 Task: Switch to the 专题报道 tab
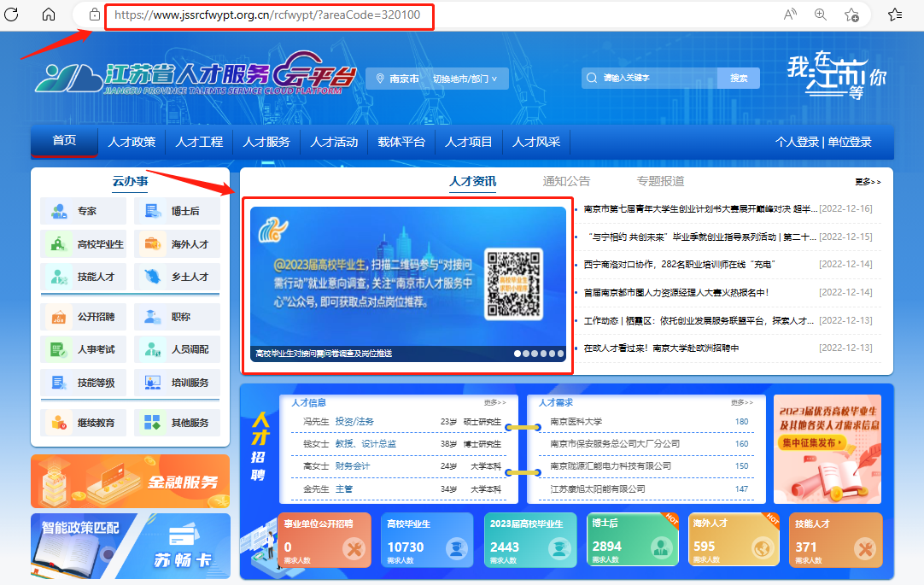[x=661, y=181]
